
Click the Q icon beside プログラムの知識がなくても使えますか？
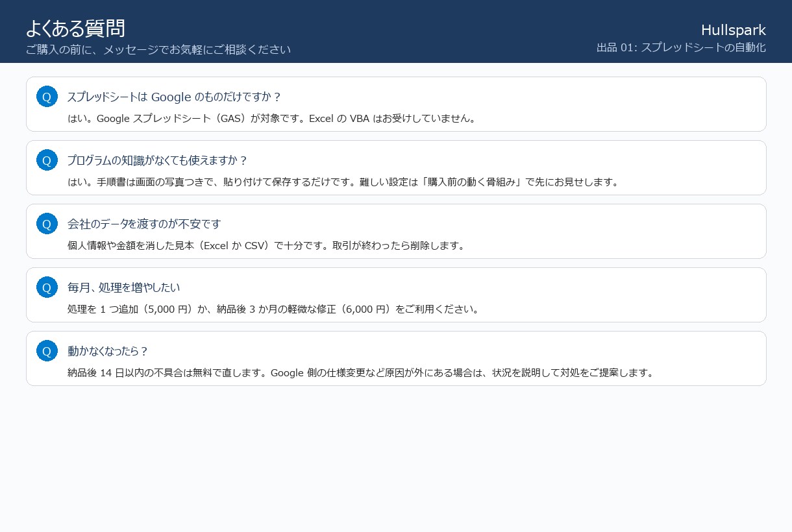tap(47, 160)
